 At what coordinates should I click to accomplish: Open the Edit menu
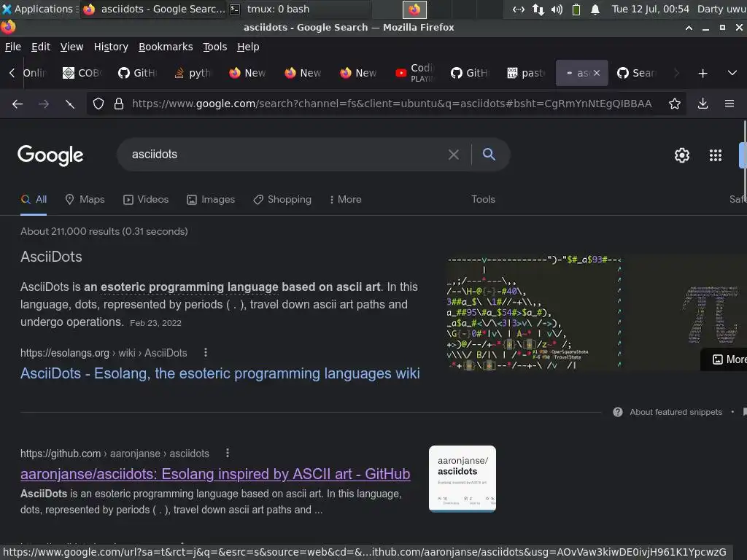coord(41,47)
